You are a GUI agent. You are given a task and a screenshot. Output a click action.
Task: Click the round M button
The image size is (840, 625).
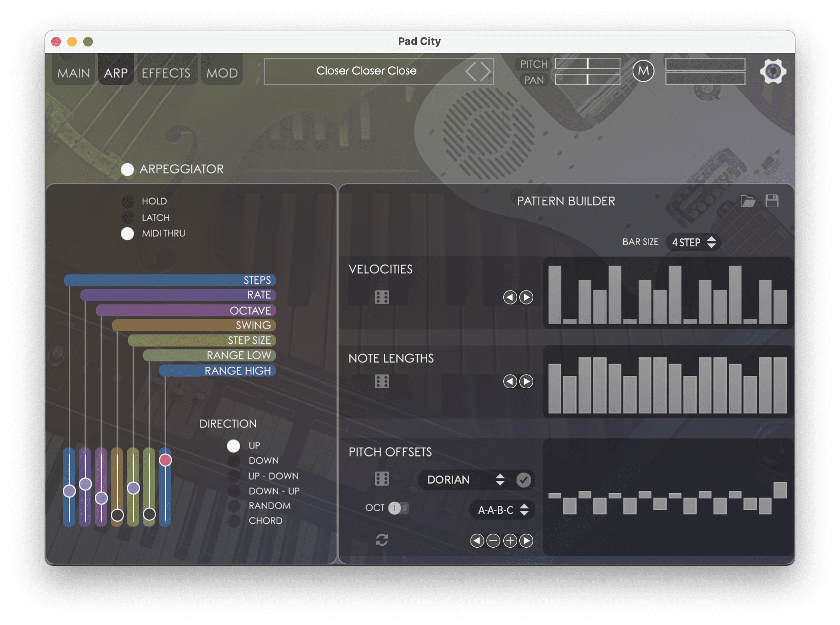[643, 71]
